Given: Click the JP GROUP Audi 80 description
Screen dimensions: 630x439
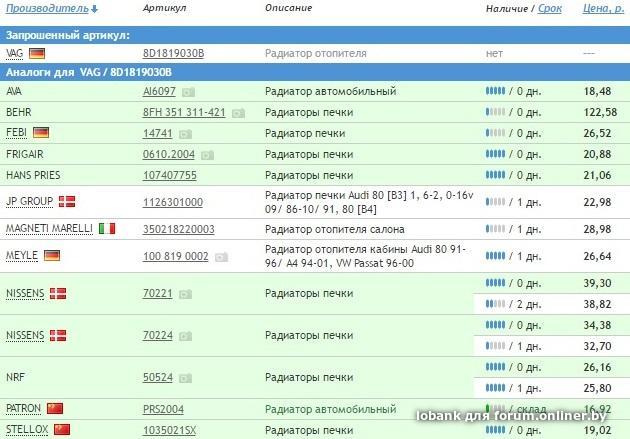Looking at the screenshot, I should [x=369, y=202].
